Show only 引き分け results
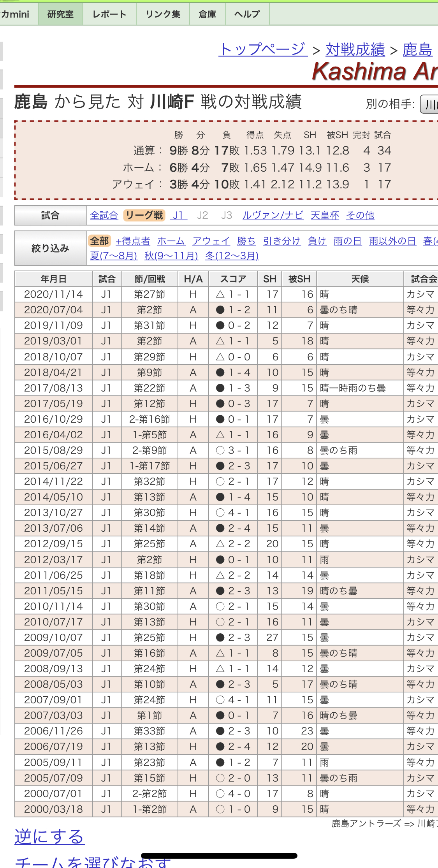This screenshot has width=438, height=868. (282, 241)
